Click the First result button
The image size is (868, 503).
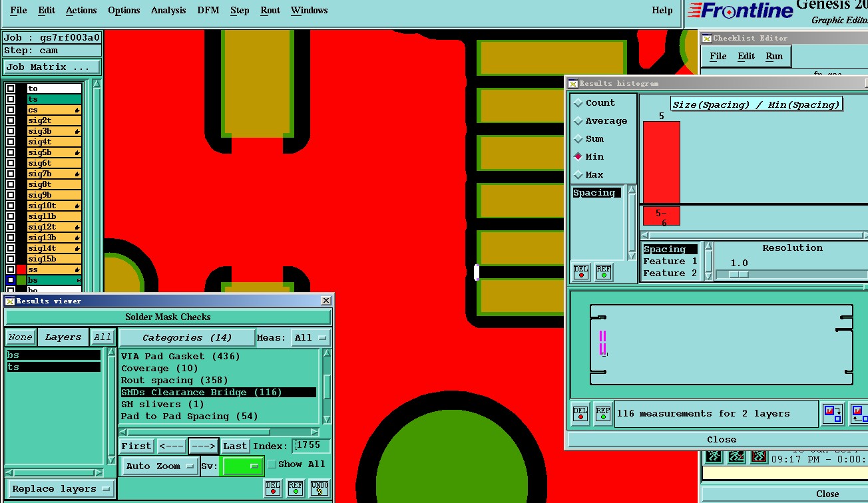point(136,446)
